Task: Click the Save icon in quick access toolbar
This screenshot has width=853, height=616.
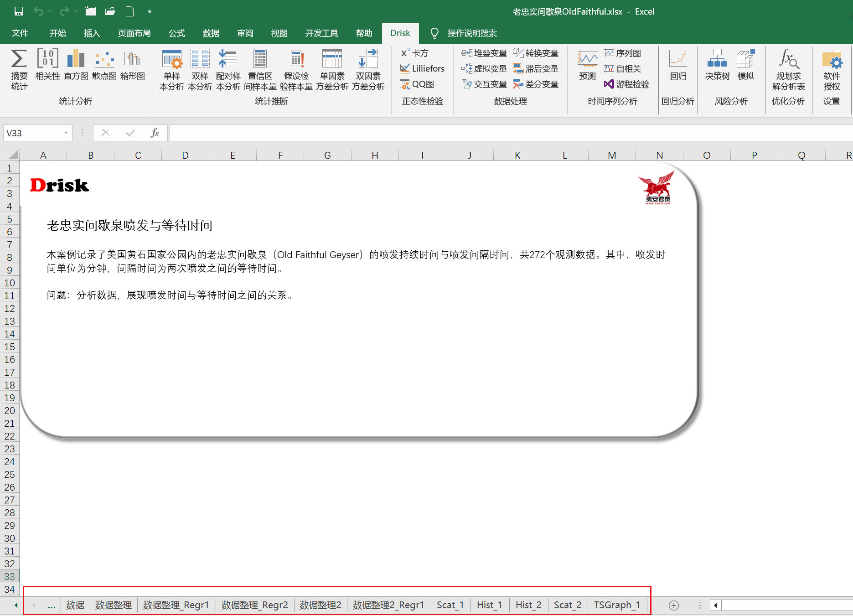Action: click(19, 11)
